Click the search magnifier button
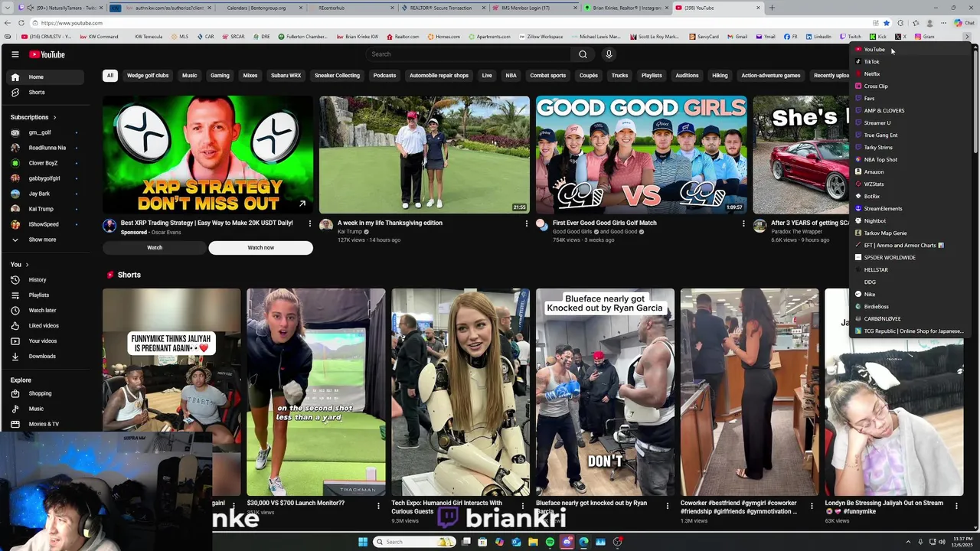The height and width of the screenshot is (551, 980). [583, 54]
